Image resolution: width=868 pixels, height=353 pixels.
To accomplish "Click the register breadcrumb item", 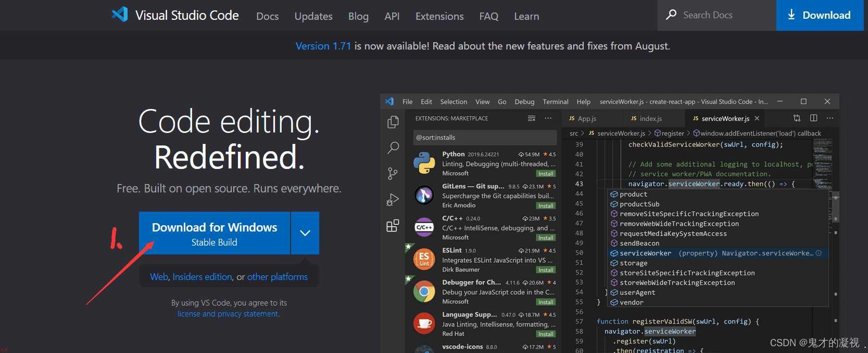I will (x=669, y=133).
